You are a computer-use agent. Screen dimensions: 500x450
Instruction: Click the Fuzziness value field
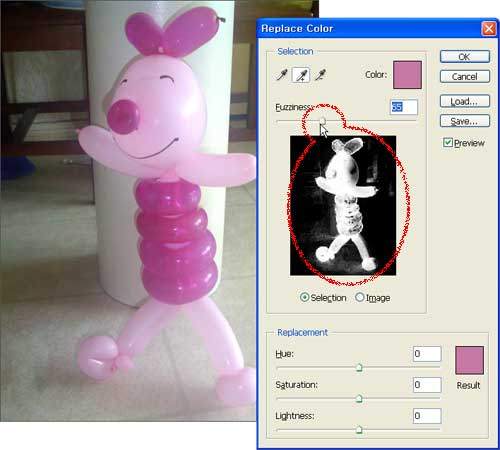pyautogui.click(x=404, y=107)
